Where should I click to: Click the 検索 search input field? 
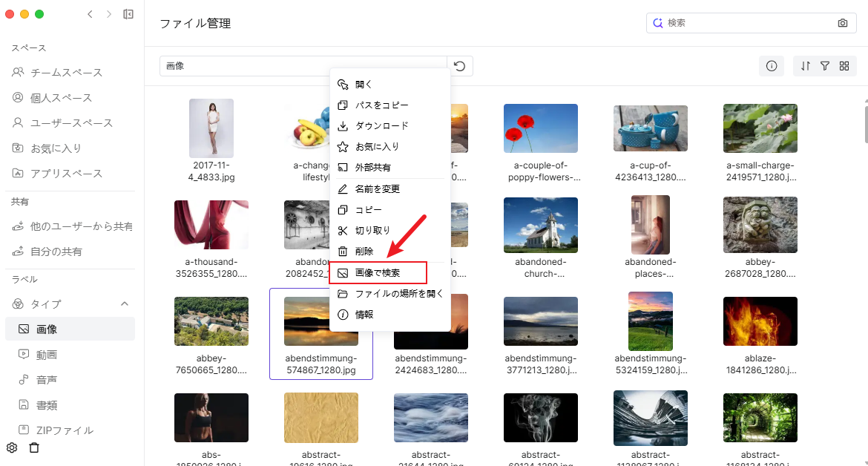[x=749, y=23]
